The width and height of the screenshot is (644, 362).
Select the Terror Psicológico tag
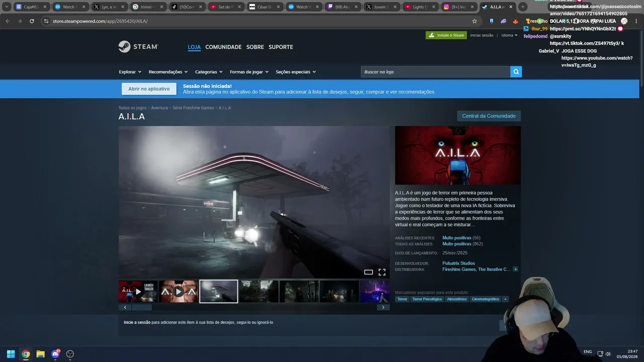[427, 299]
